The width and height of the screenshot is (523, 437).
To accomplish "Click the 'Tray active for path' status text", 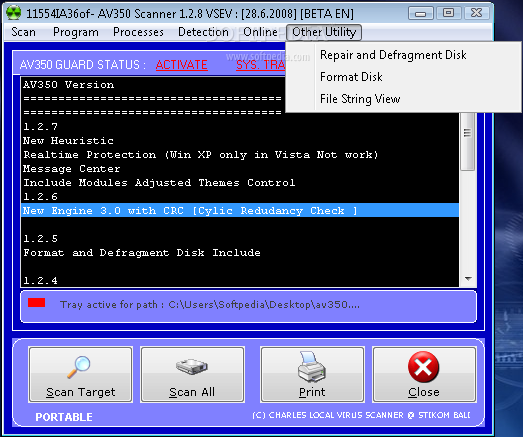I will pos(210,305).
